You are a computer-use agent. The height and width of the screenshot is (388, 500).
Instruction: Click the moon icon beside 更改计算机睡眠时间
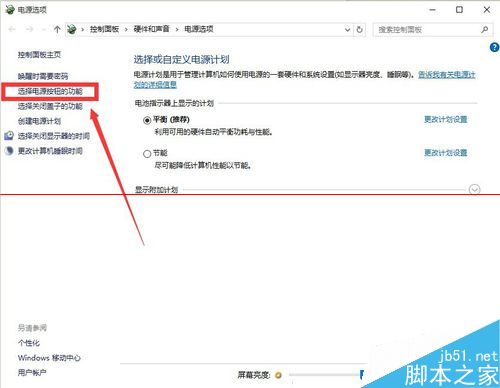click(x=9, y=151)
